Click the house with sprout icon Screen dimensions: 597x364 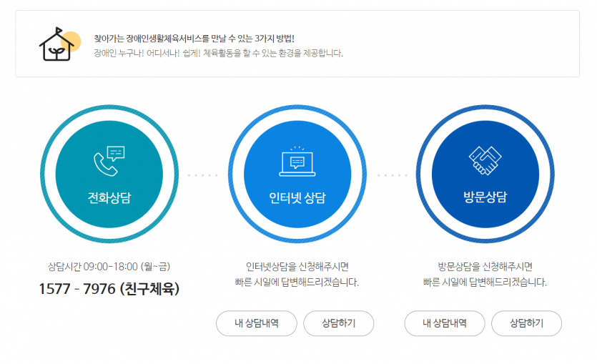(56, 44)
